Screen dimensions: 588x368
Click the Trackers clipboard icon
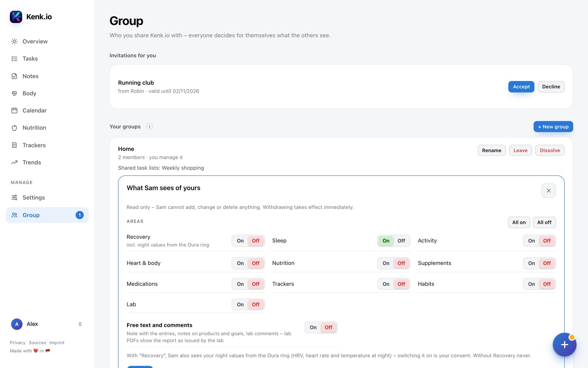tap(14, 145)
